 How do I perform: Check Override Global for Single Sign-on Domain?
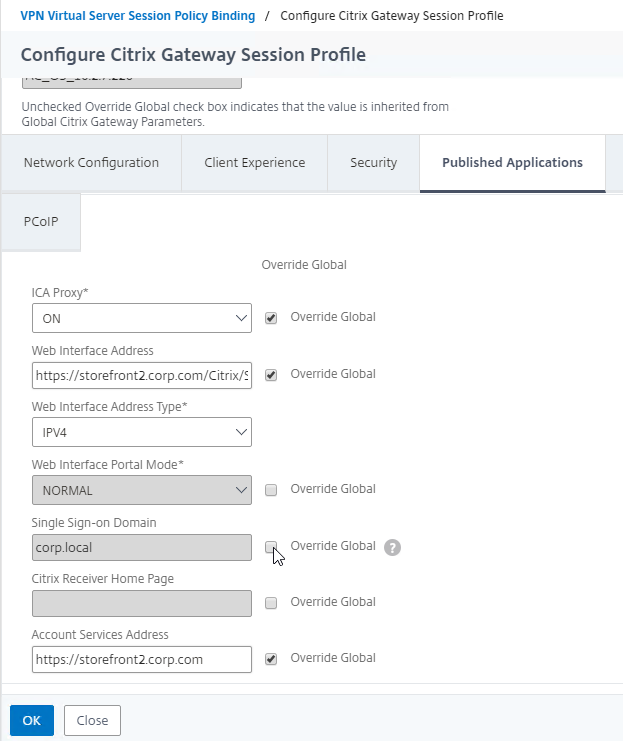[271, 547]
